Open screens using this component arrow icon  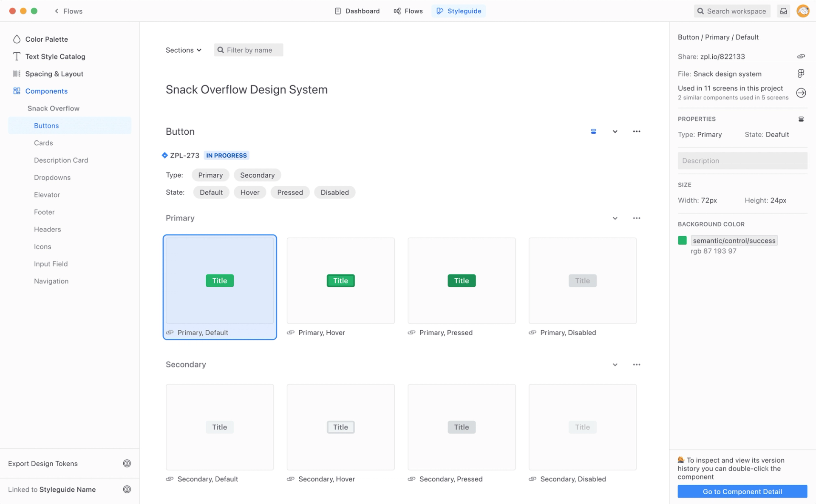[801, 93]
